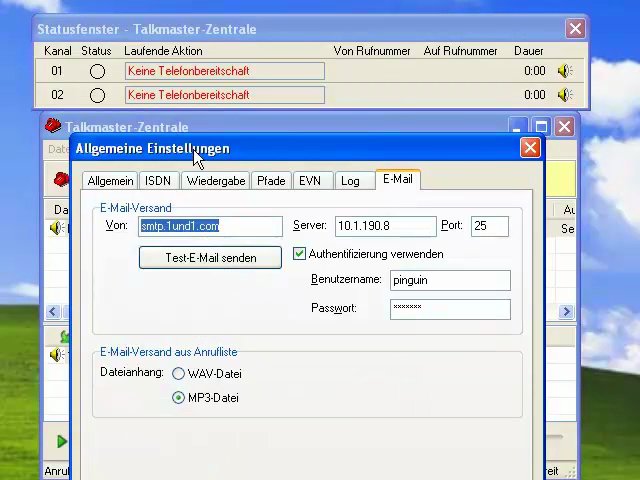
Task: Toggle the Authentifizierung verwenden checkbox
Action: click(x=300, y=254)
